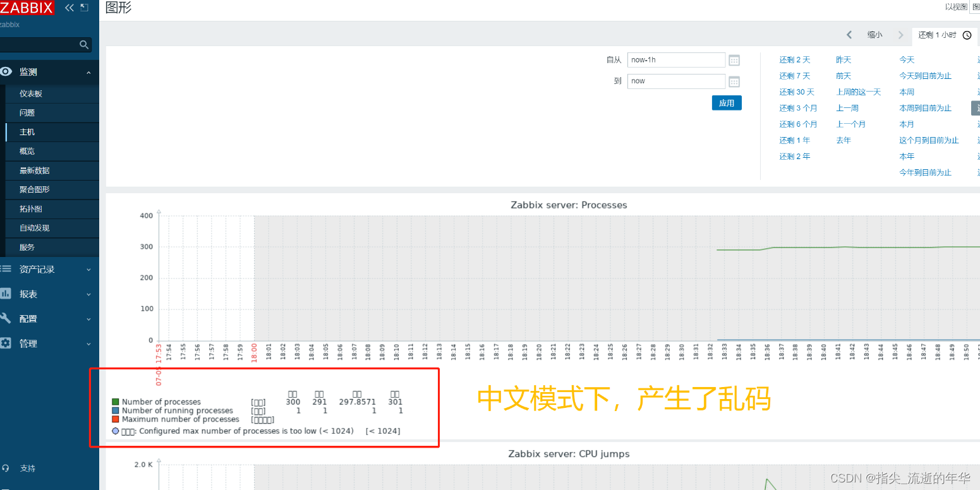Go to next time period arrow
This screenshot has height=490, width=980.
tap(901, 35)
